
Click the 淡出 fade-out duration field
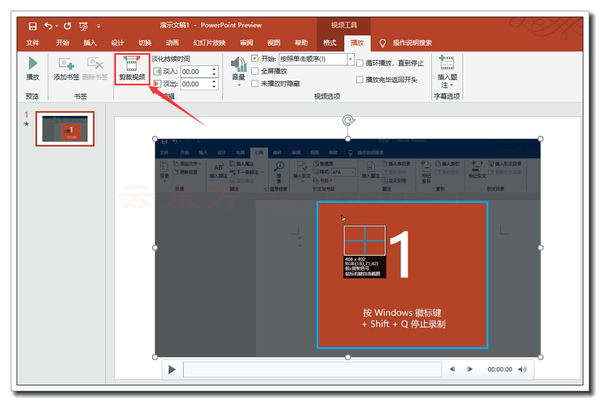[196, 84]
